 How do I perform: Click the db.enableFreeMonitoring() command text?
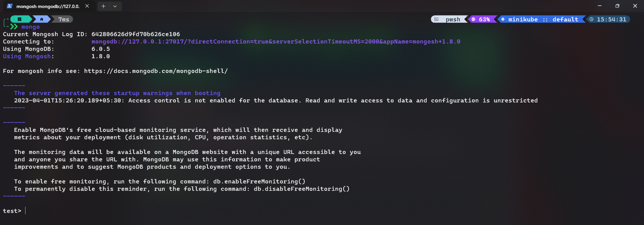tap(259, 181)
